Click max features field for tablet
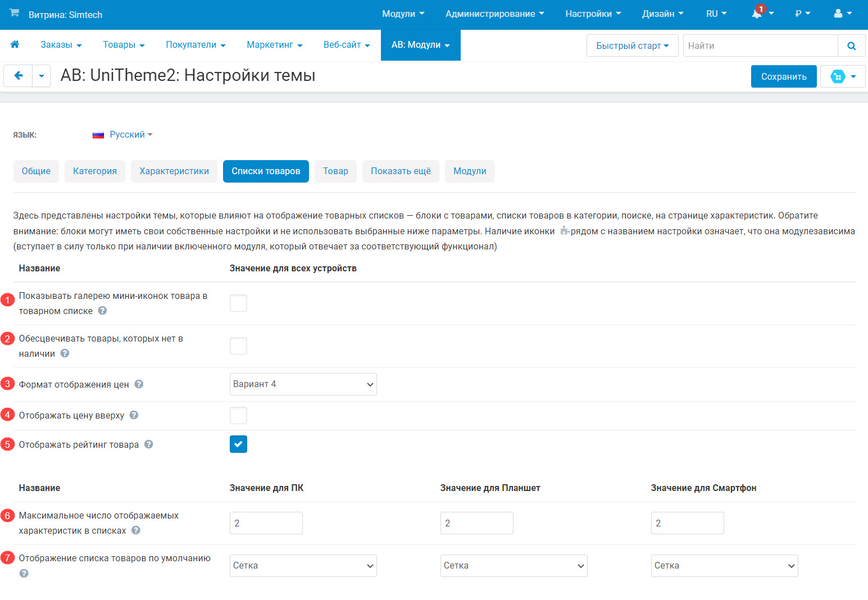Image resolution: width=868 pixels, height=600 pixels. [x=477, y=523]
